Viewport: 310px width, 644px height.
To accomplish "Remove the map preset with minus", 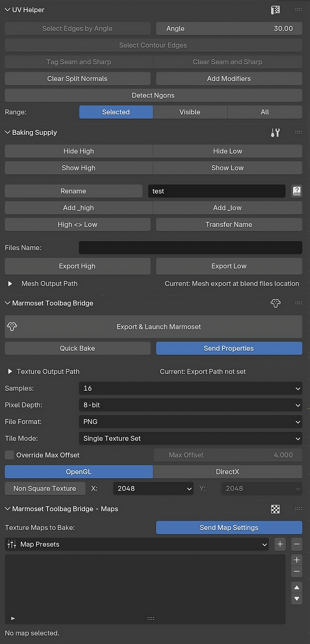I will tap(296, 544).
